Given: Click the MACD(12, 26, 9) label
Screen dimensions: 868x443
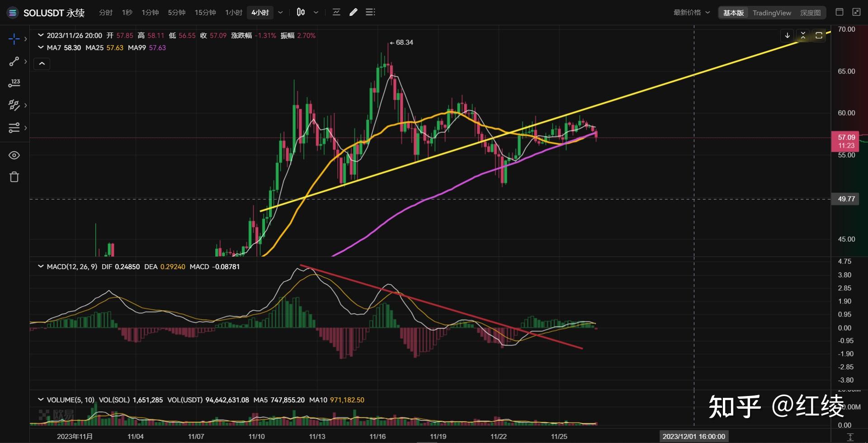Looking at the screenshot, I should [x=72, y=266].
